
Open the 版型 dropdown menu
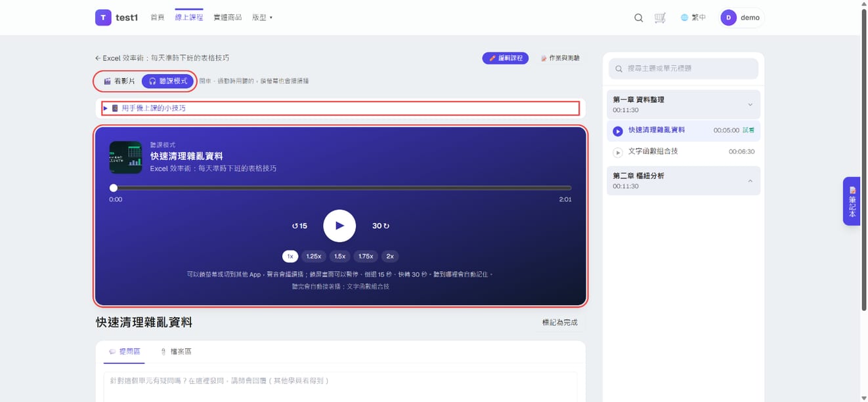pyautogui.click(x=262, y=18)
